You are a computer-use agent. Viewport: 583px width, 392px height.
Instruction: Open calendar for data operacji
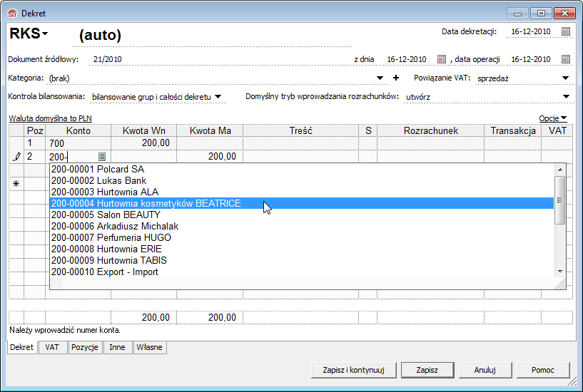click(x=566, y=59)
